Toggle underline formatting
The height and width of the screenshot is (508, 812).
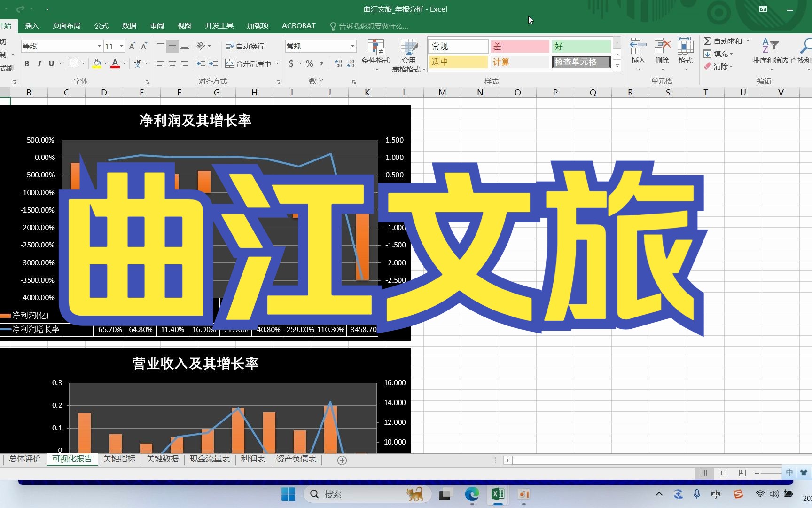tap(51, 63)
